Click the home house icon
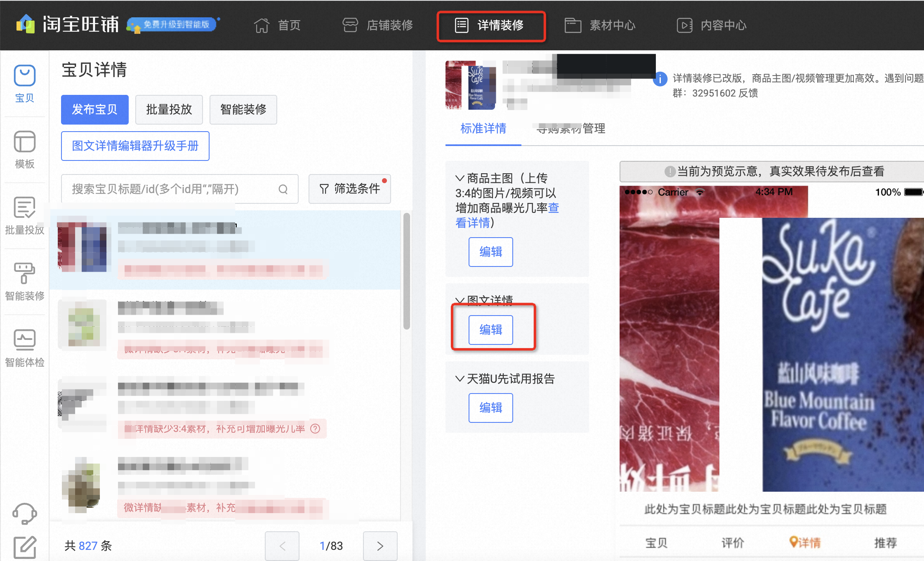924x561 pixels. point(262,25)
